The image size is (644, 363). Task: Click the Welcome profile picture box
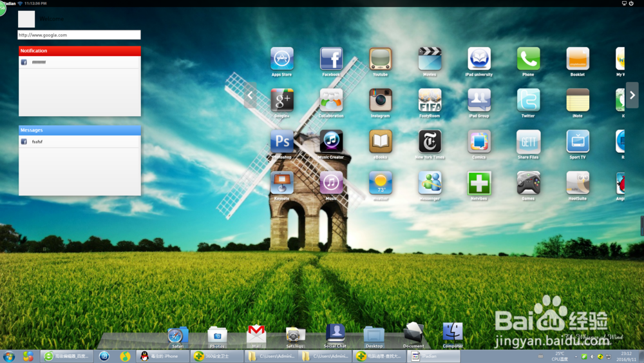[x=26, y=19]
